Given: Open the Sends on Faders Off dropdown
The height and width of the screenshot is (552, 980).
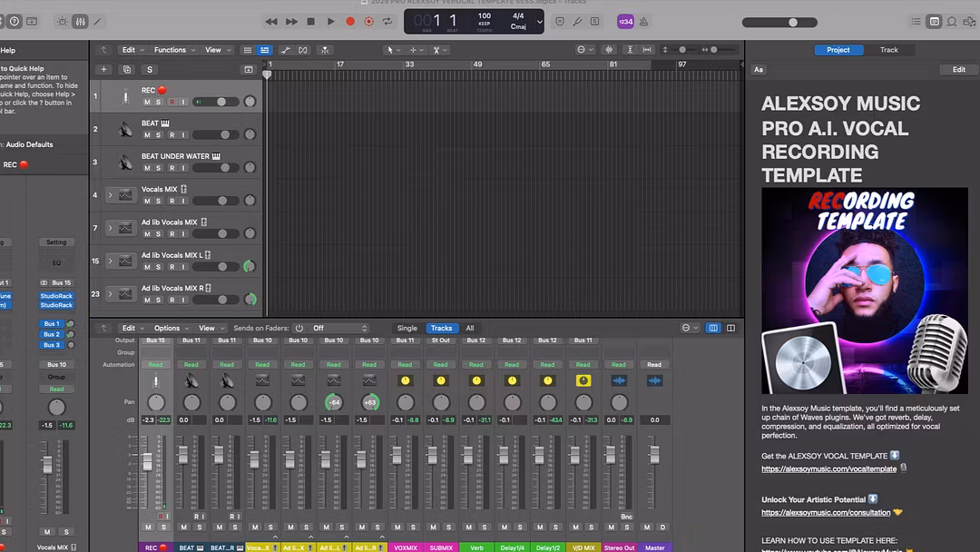Looking at the screenshot, I should pyautogui.click(x=340, y=328).
